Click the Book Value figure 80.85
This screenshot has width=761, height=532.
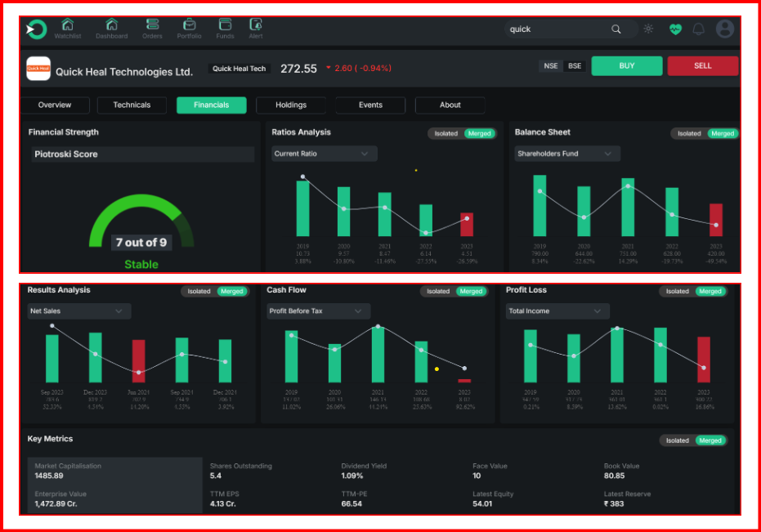(x=615, y=476)
